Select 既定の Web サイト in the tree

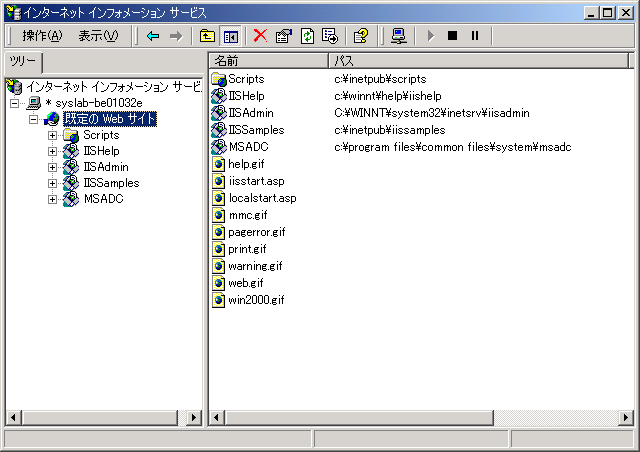(110, 119)
